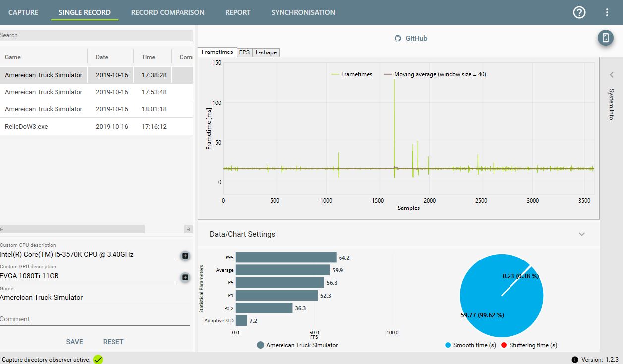Image resolution: width=623 pixels, height=364 pixels.
Task: Select the Frametimes chart tab
Action: (217, 52)
